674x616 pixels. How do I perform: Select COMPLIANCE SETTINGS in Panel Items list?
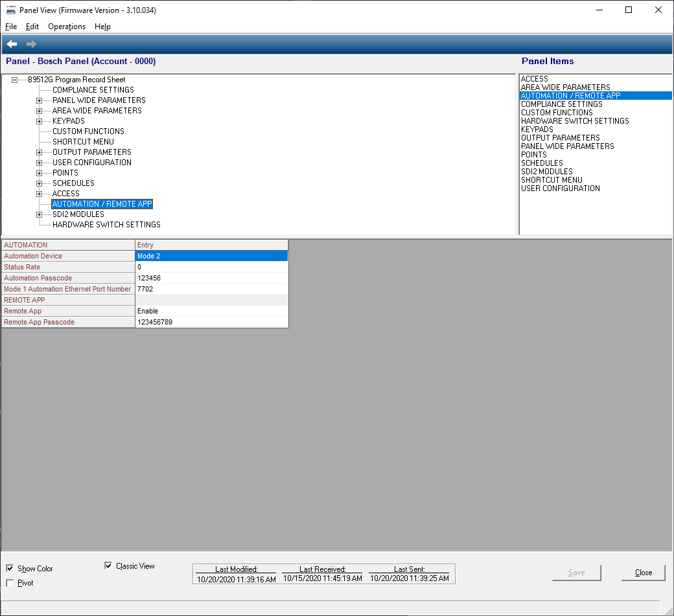561,104
